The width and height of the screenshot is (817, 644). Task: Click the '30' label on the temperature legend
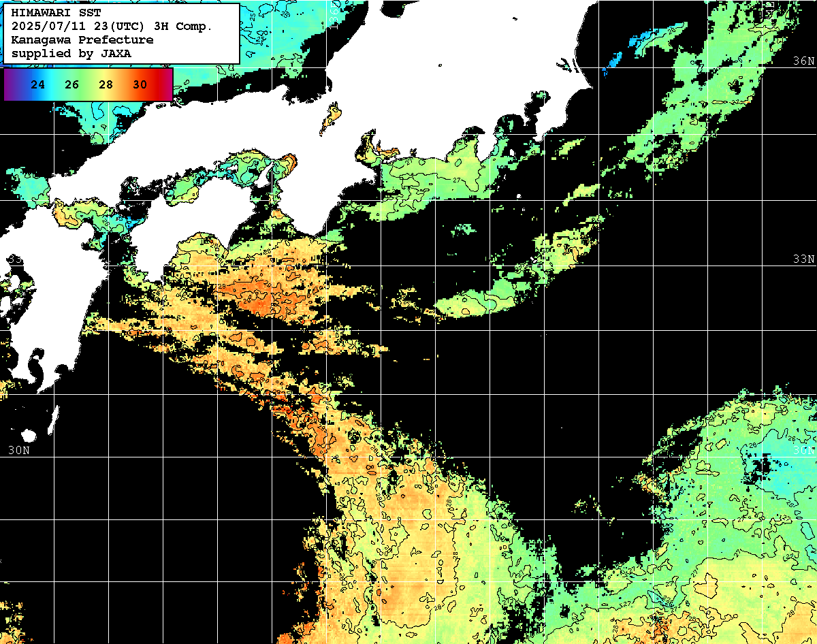[x=140, y=84]
